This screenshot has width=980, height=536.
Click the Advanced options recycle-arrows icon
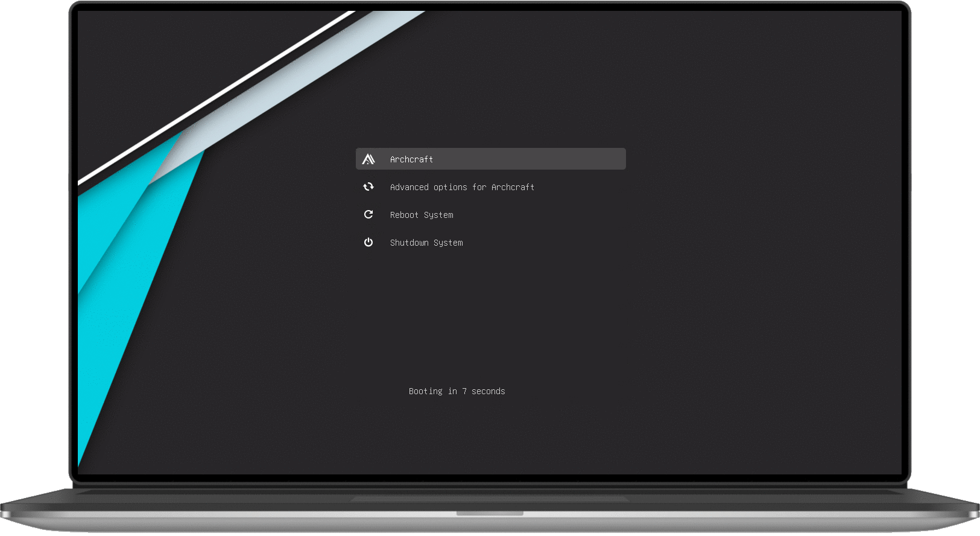click(368, 187)
